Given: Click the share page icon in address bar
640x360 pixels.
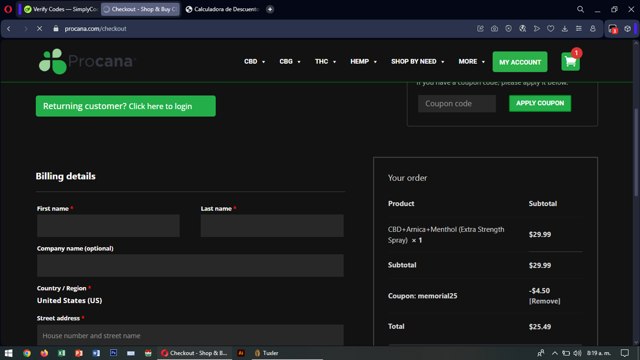Looking at the screenshot, I should (480, 29).
